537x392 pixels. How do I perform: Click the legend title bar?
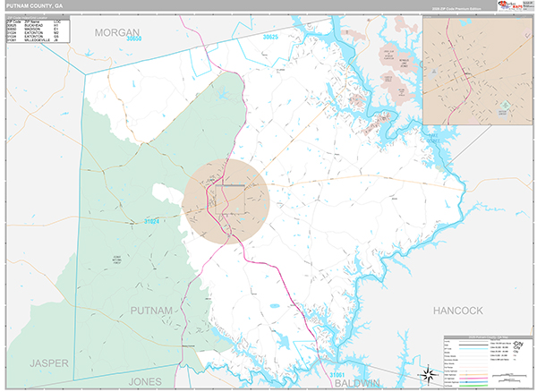pyautogui.click(x=488, y=337)
